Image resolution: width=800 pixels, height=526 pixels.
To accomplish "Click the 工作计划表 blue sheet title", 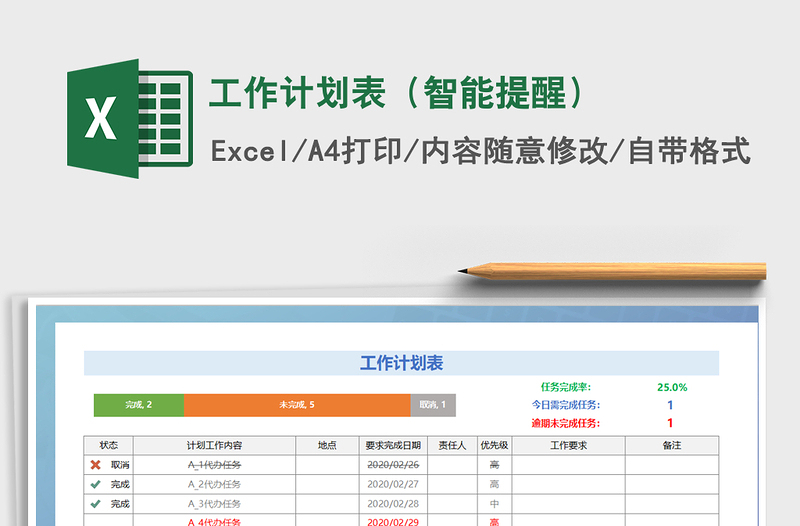I will (402, 363).
